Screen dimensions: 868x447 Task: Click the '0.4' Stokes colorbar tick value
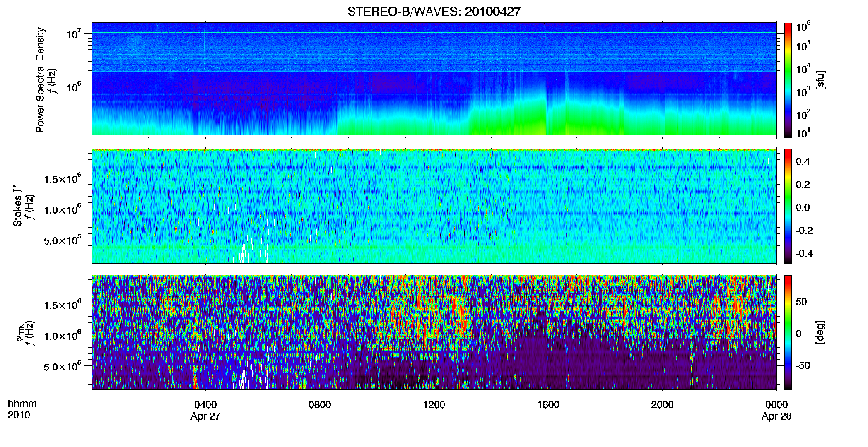pos(803,162)
